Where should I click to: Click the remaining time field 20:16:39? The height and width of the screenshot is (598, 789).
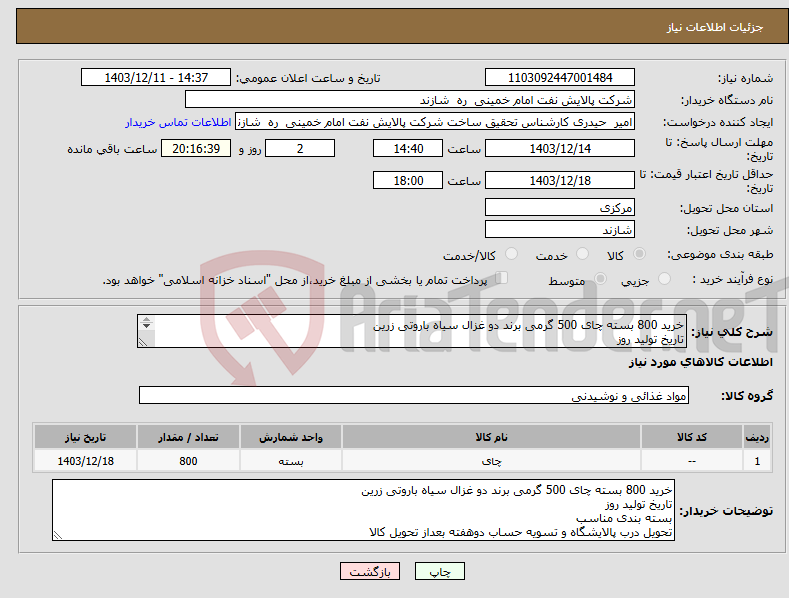196,148
